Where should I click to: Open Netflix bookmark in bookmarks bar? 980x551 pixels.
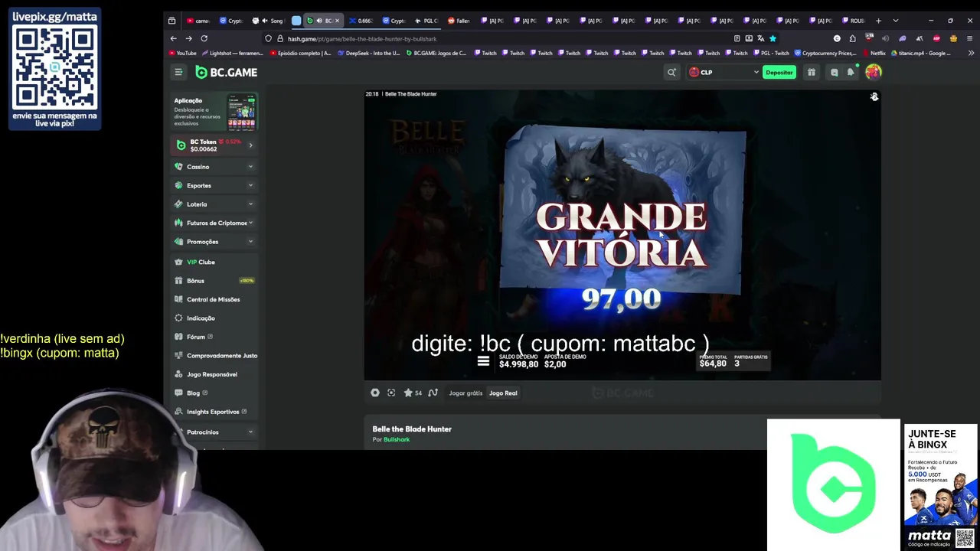click(x=874, y=54)
